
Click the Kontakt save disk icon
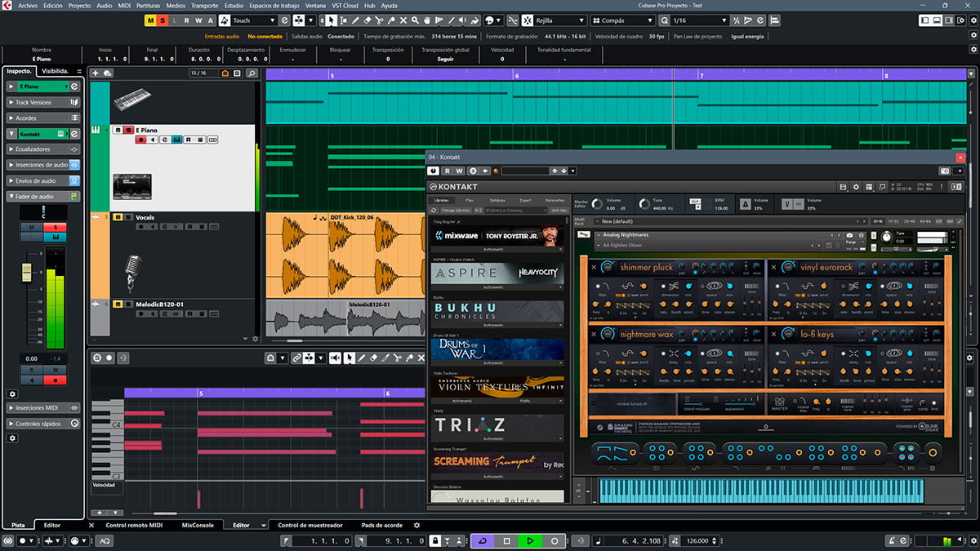[843, 187]
